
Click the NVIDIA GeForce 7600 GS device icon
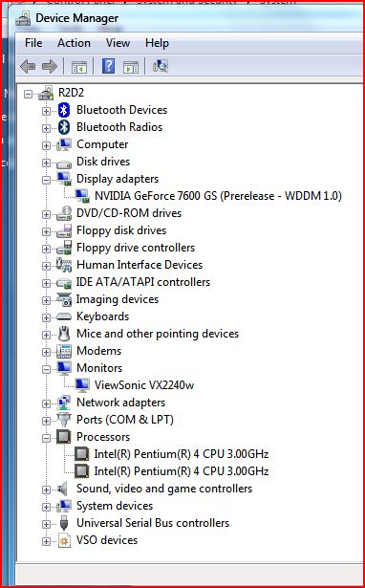coord(82,196)
